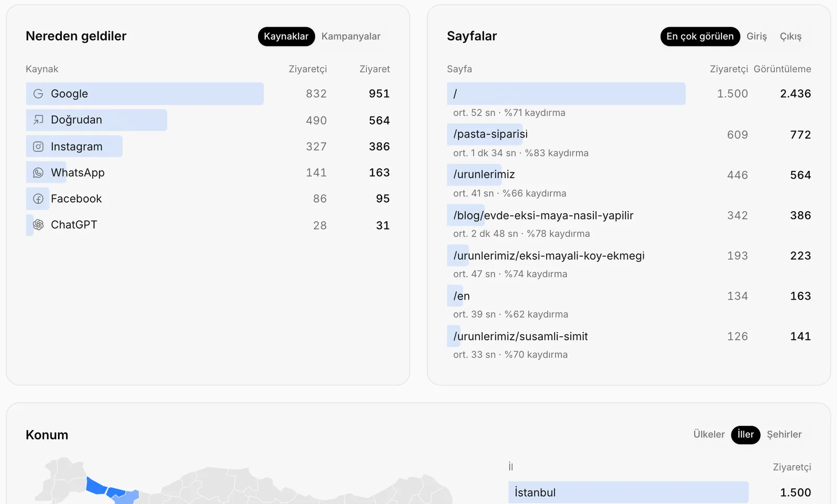Select the En çok görülen tab

700,37
